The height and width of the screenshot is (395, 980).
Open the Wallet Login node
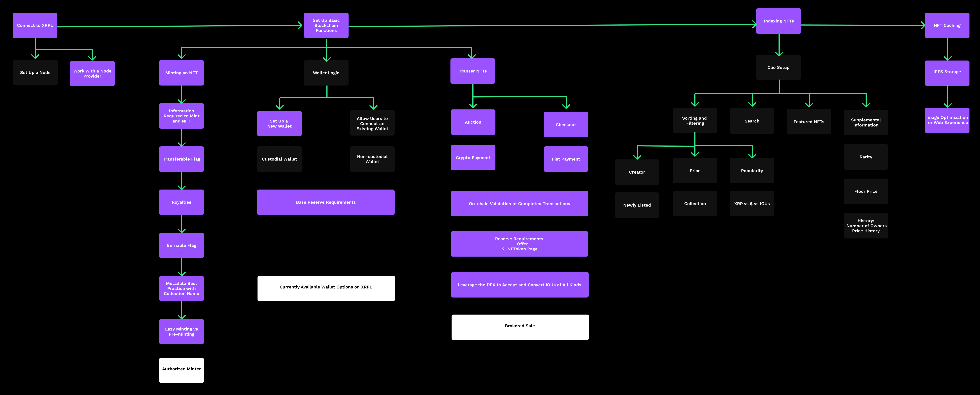coord(326,73)
